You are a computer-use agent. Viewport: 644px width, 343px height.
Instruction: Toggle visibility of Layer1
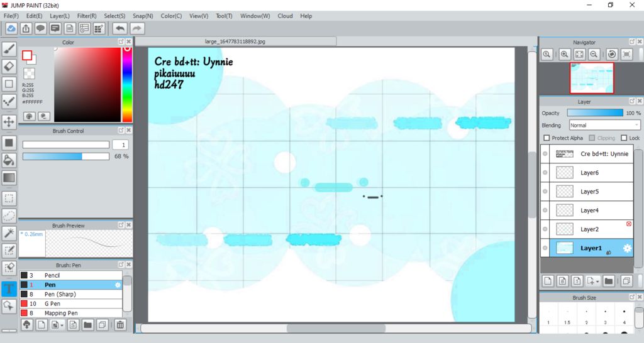[x=545, y=248]
